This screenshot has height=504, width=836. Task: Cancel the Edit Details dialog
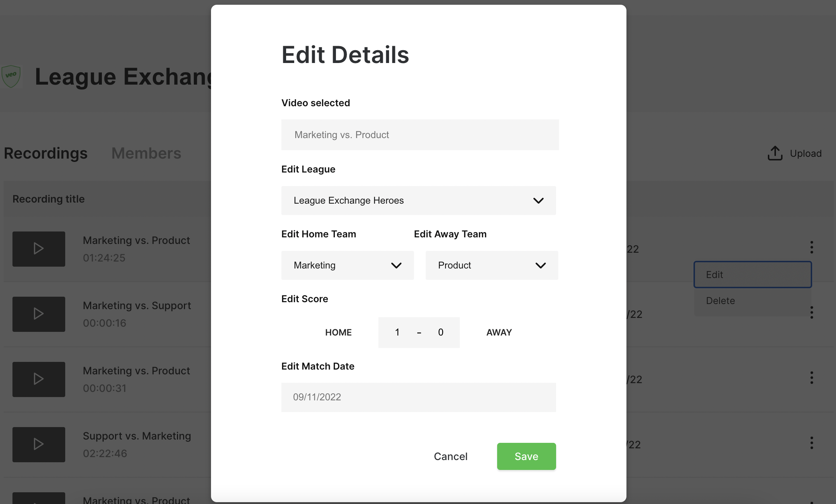(451, 456)
